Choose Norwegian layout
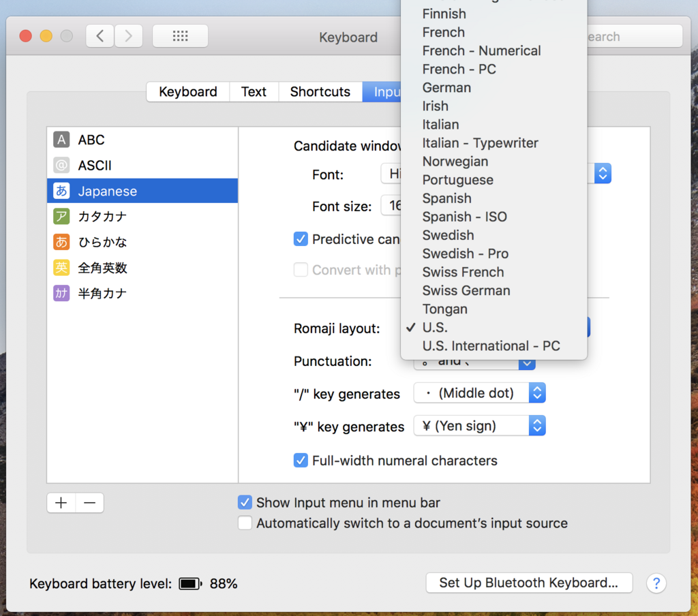This screenshot has width=698, height=616. click(x=494, y=161)
